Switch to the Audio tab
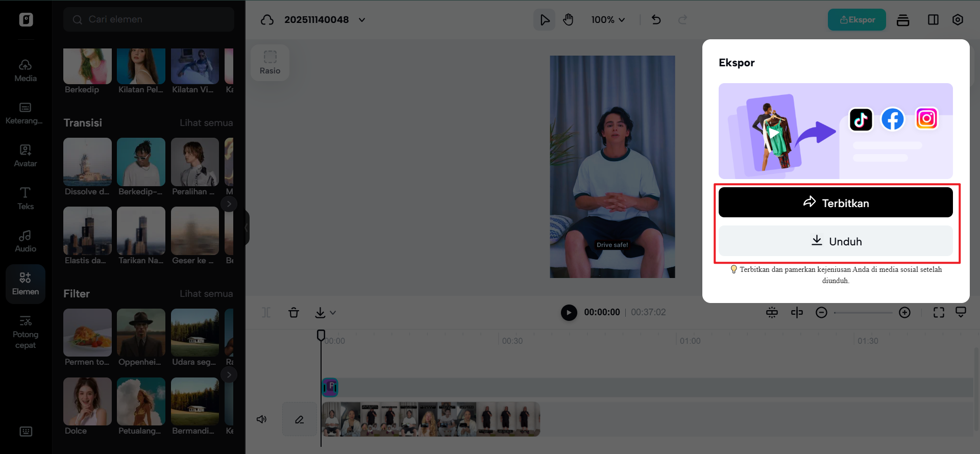Image resolution: width=980 pixels, height=454 pixels. click(26, 241)
